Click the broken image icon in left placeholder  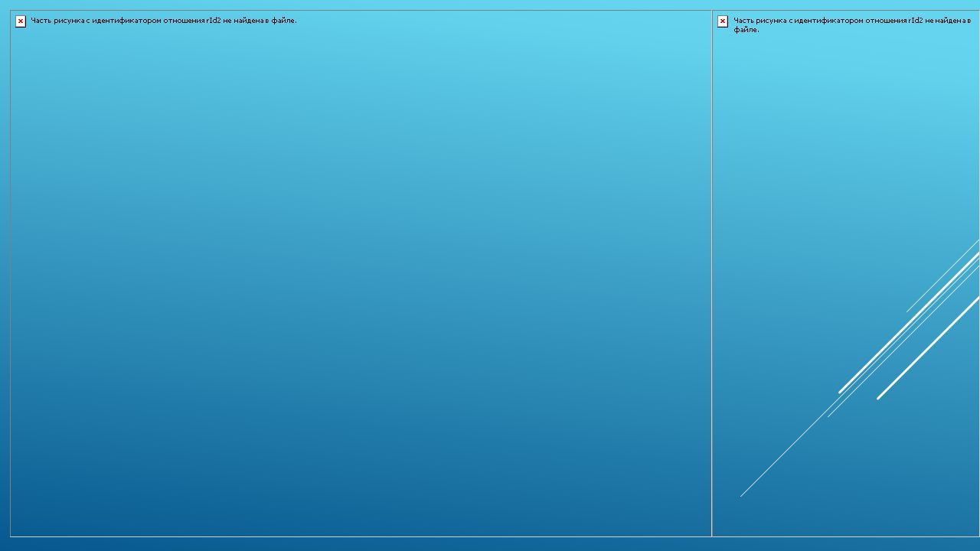click(21, 21)
